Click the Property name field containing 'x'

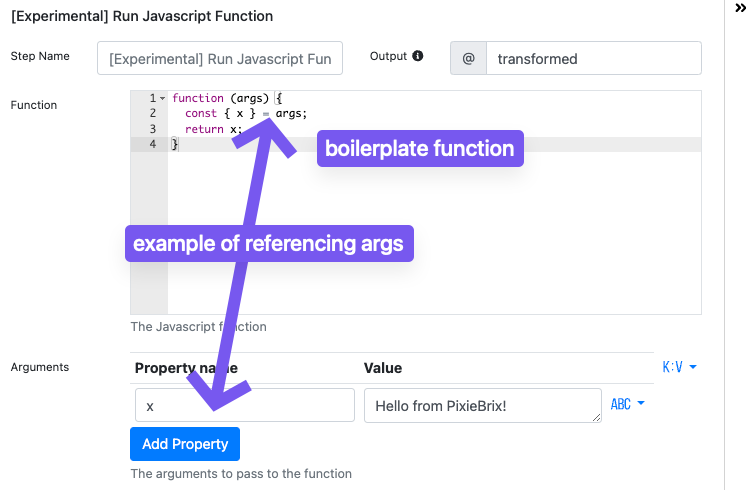coord(244,406)
